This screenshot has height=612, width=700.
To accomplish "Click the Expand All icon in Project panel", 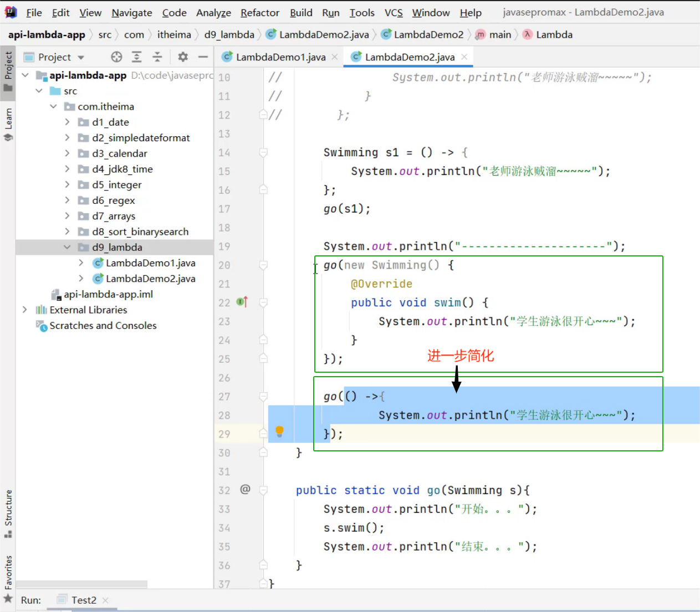I will (x=137, y=57).
